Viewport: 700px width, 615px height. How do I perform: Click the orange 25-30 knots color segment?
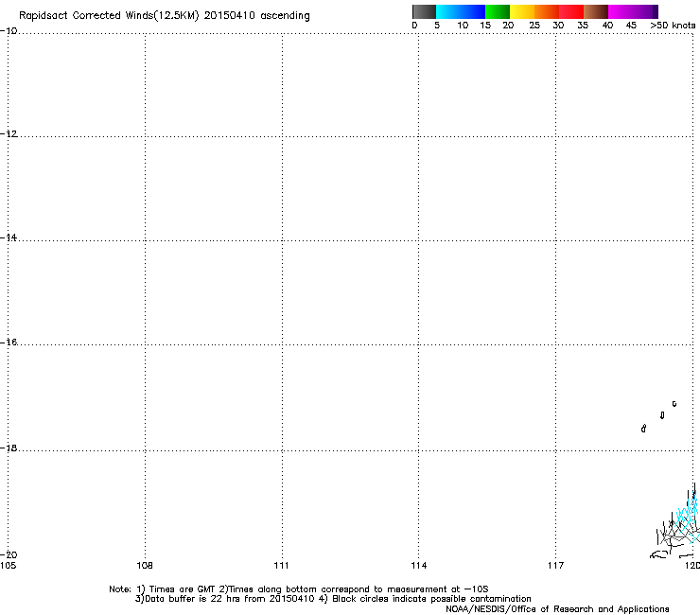click(x=547, y=11)
